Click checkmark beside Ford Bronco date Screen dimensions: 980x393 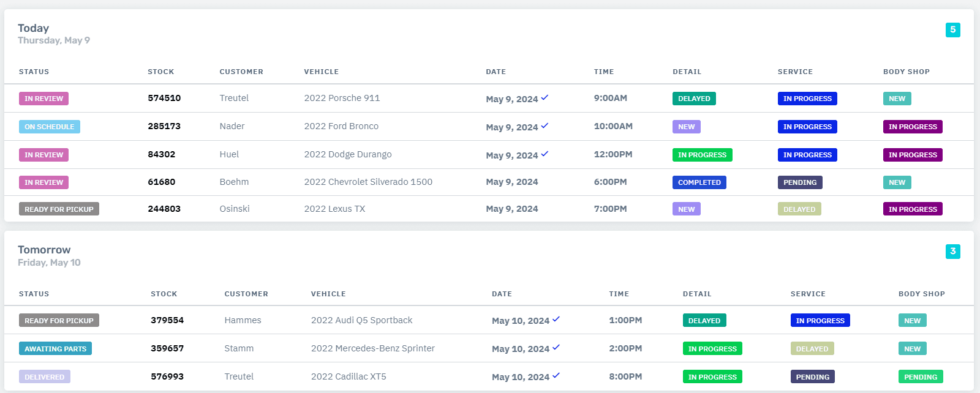click(x=545, y=125)
